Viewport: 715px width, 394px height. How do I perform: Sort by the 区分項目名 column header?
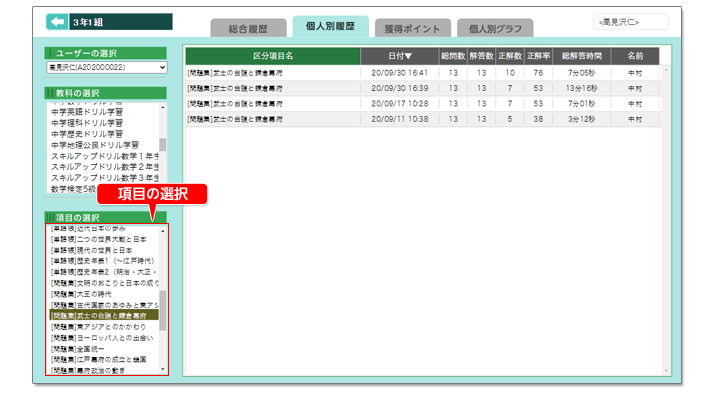point(273,56)
